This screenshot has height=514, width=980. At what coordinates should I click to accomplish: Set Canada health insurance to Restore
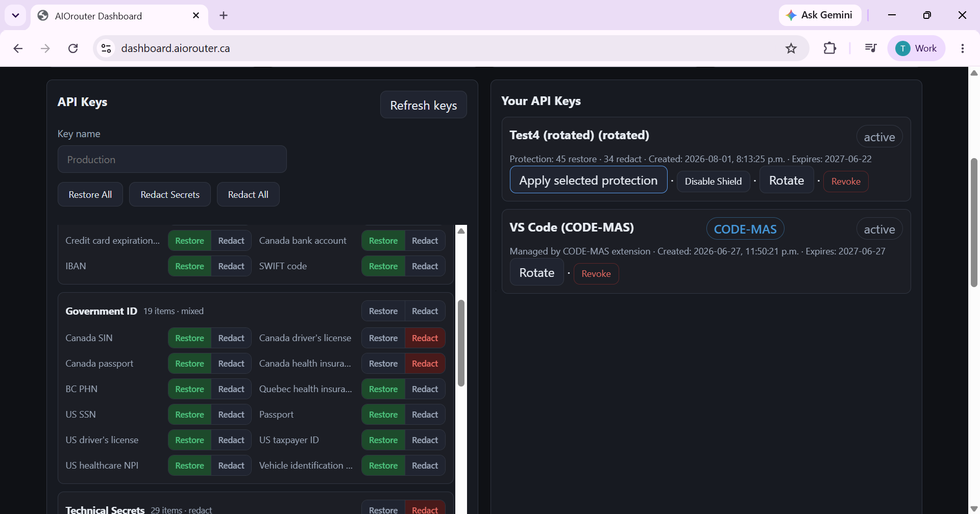383,364
